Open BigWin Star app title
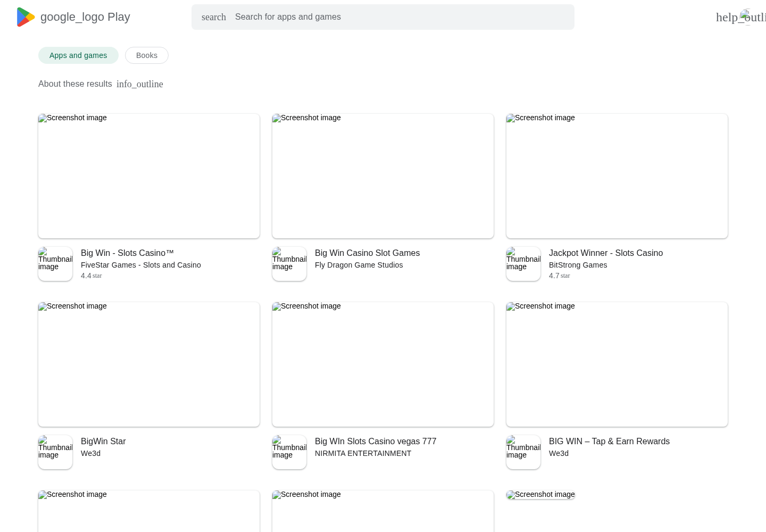 pyautogui.click(x=103, y=442)
